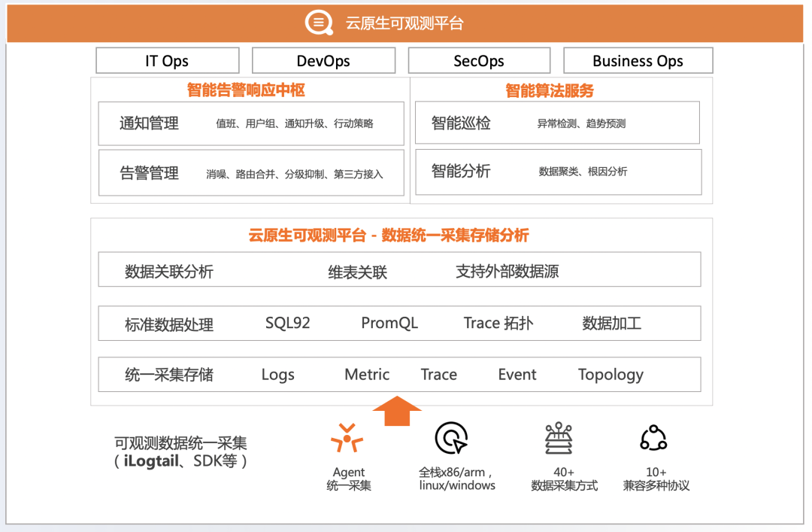Viewport: 812px width, 532px height.
Task: Select the Topology data type
Action: click(x=611, y=375)
